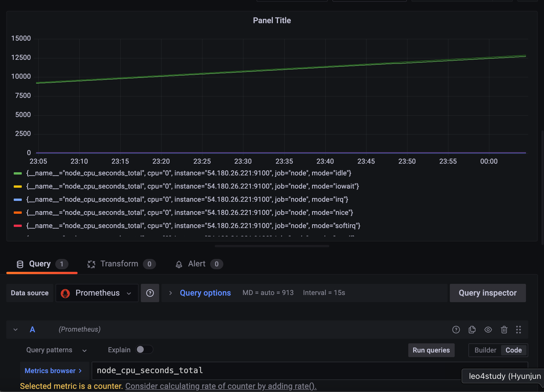The image size is (544, 392).
Task: Click the Prometheus flame logo icon
Action: [x=65, y=293]
